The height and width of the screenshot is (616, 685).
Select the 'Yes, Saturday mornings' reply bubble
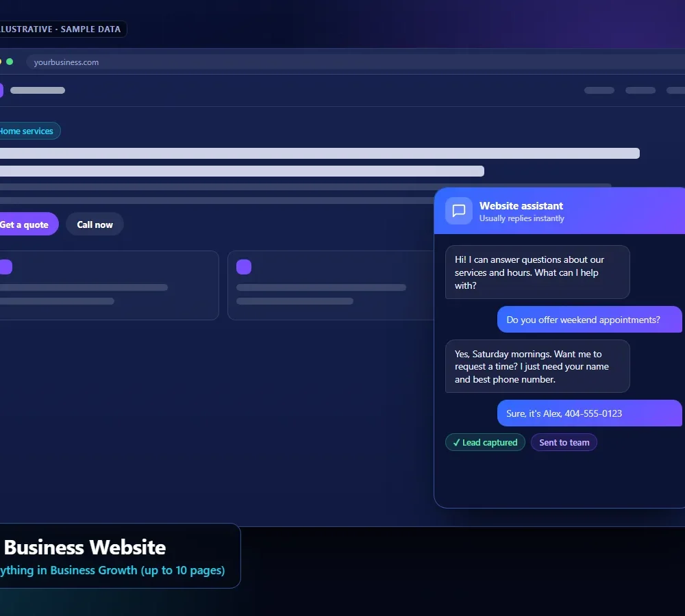point(537,366)
